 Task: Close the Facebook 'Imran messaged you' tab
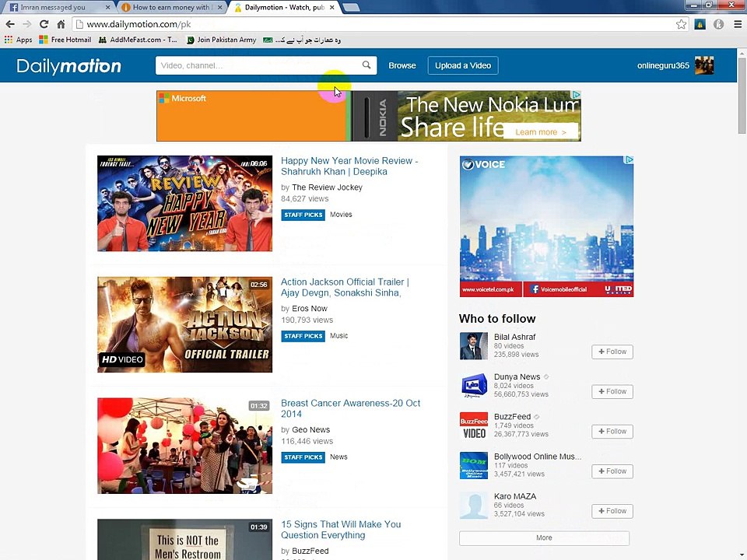click(x=107, y=7)
